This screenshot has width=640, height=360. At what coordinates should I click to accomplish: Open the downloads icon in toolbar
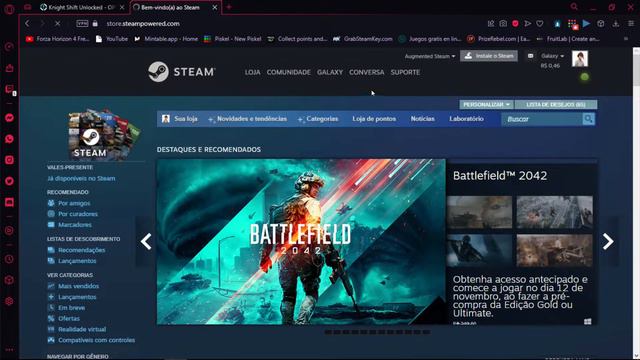pyautogui.click(x=616, y=24)
